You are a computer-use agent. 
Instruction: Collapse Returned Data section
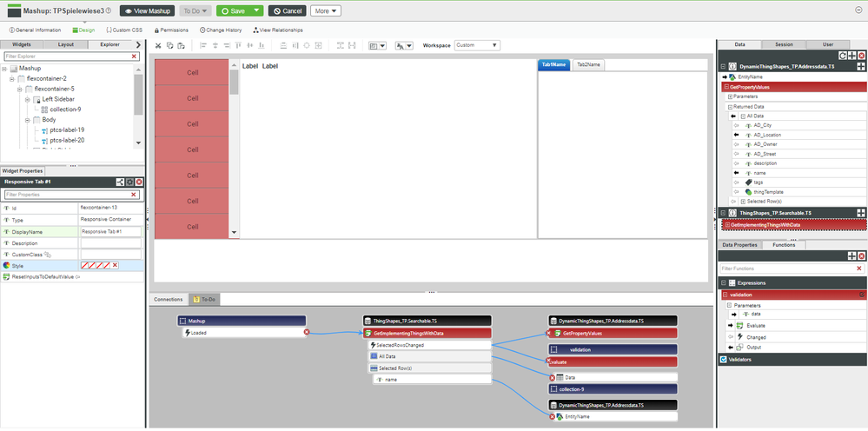click(730, 107)
